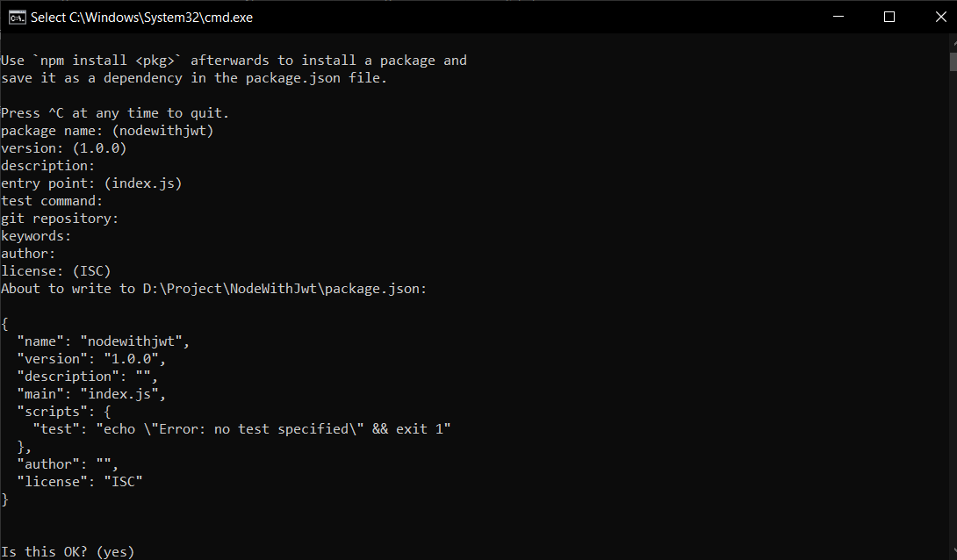Click the "name": "nodewithjwt" JSON line
Screen dimensions: 957x560
[103, 341]
